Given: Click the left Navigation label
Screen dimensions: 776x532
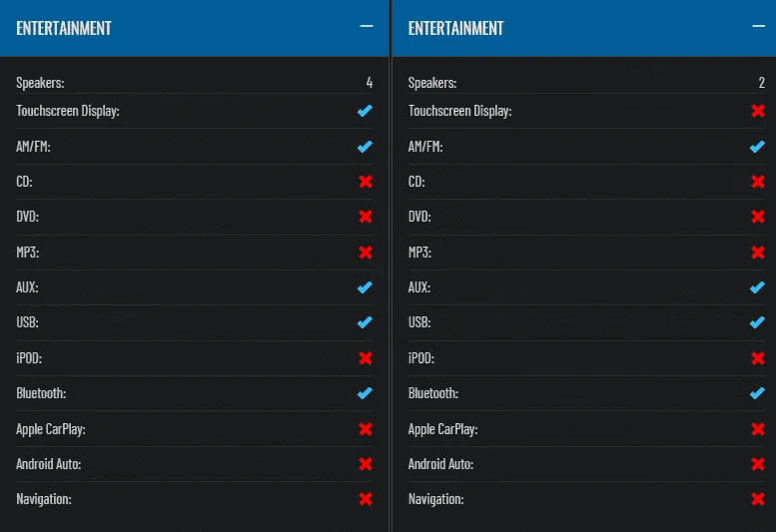Looking at the screenshot, I should point(44,499).
